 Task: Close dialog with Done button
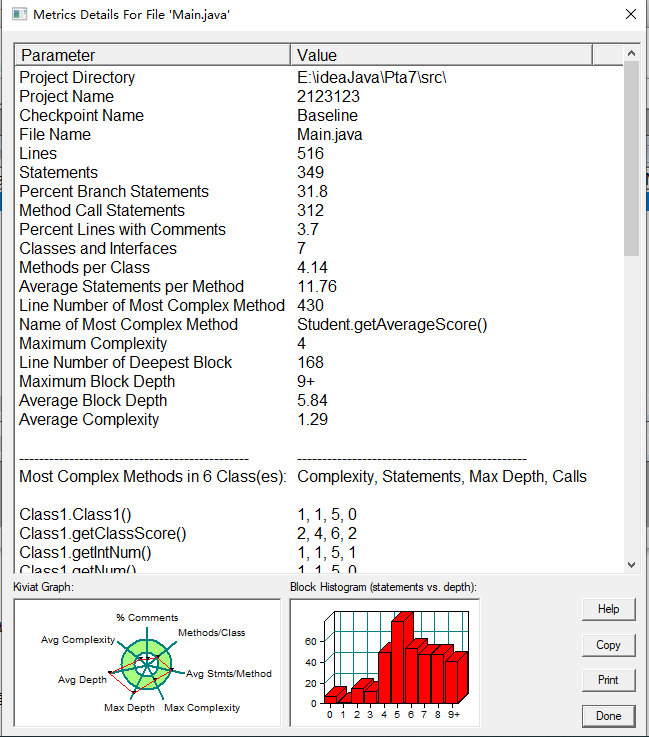pos(609,716)
